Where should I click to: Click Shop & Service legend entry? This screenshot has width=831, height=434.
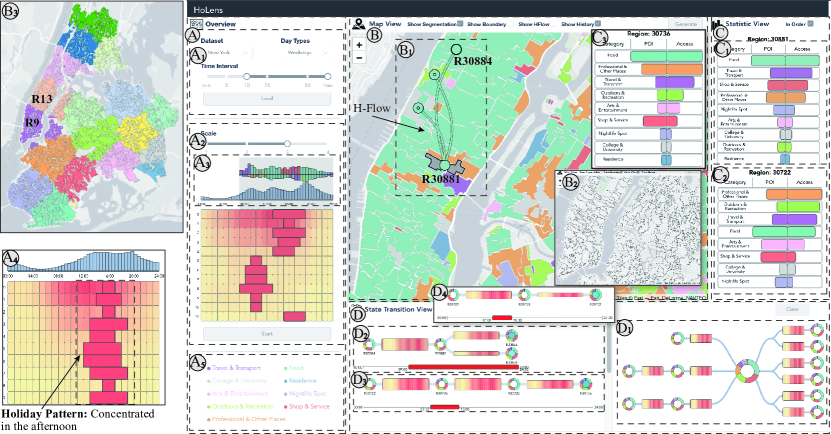pyautogui.click(x=307, y=406)
